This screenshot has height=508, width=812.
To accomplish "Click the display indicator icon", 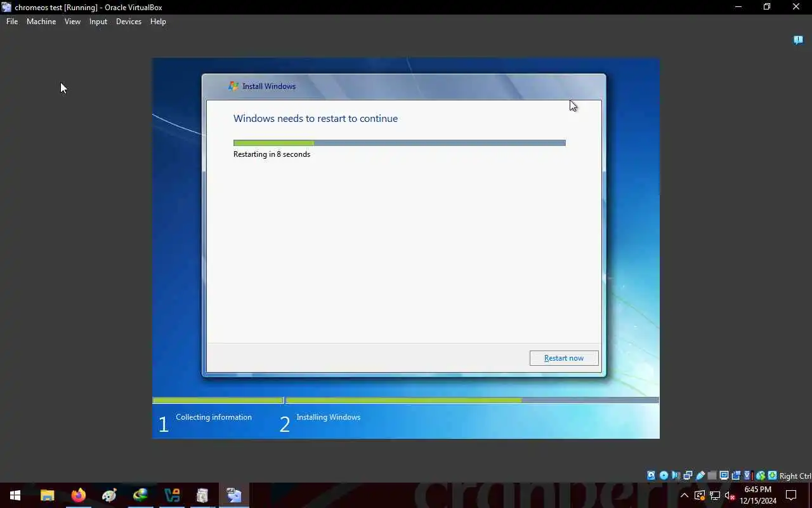I will click(x=724, y=476).
